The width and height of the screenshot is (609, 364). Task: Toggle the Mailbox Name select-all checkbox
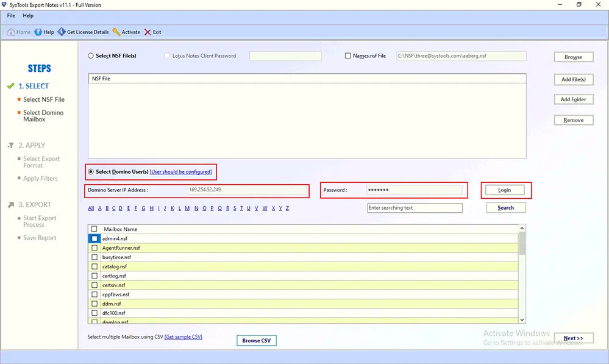click(x=94, y=229)
